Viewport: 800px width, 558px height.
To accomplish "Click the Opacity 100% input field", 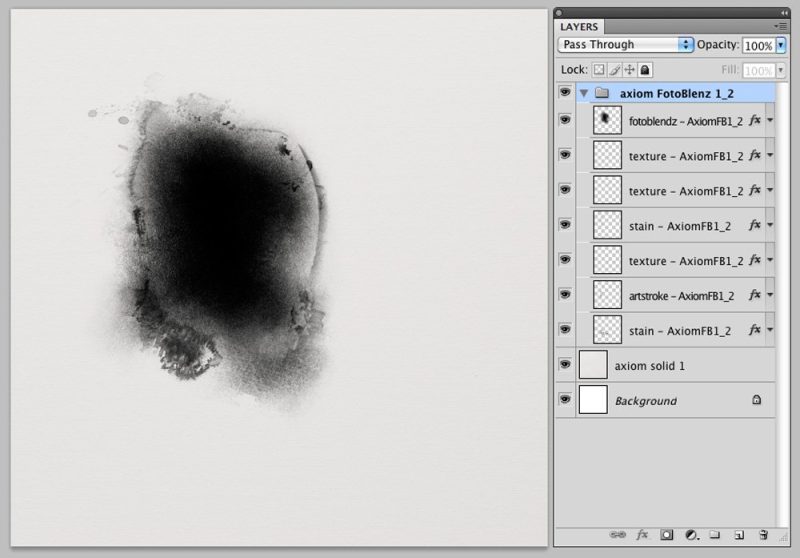I will pyautogui.click(x=759, y=45).
